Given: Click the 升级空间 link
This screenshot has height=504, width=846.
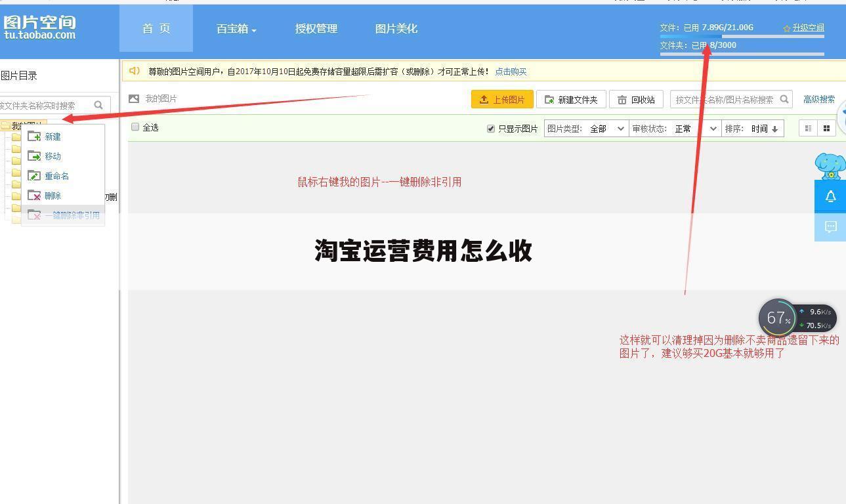Looking at the screenshot, I should coord(808,28).
